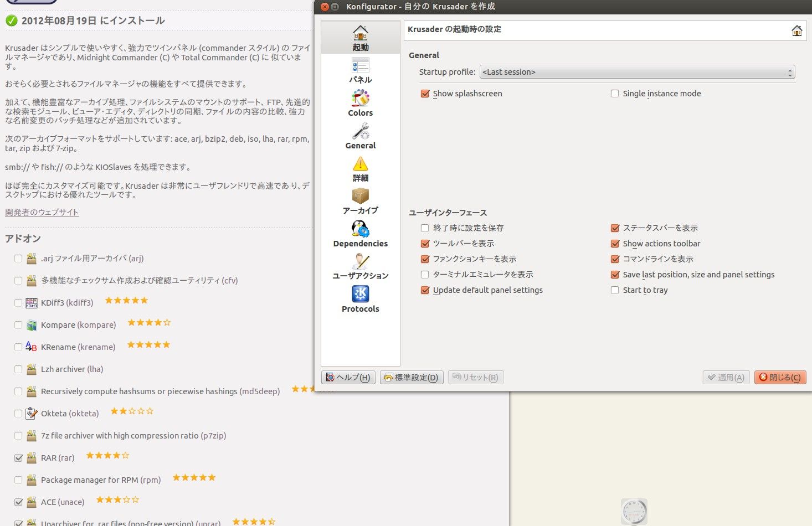Screen dimensions: 812x526
Task: Toggle ステータスバーを表示 checkbox
Action: point(615,228)
